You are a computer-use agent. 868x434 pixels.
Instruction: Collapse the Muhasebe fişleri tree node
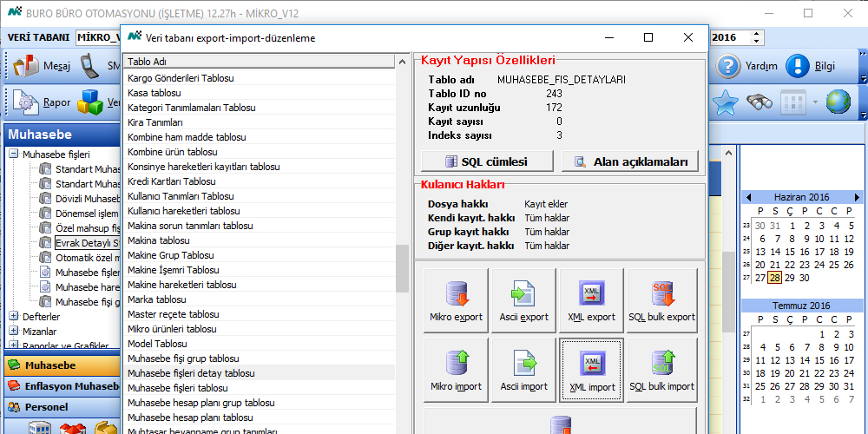tap(14, 155)
